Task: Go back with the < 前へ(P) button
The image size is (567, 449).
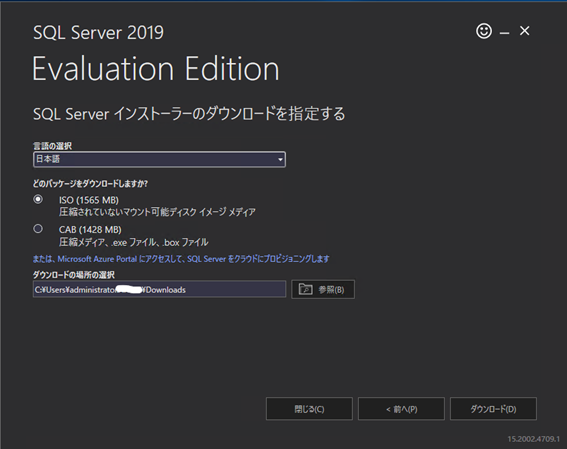Action: pos(401,409)
